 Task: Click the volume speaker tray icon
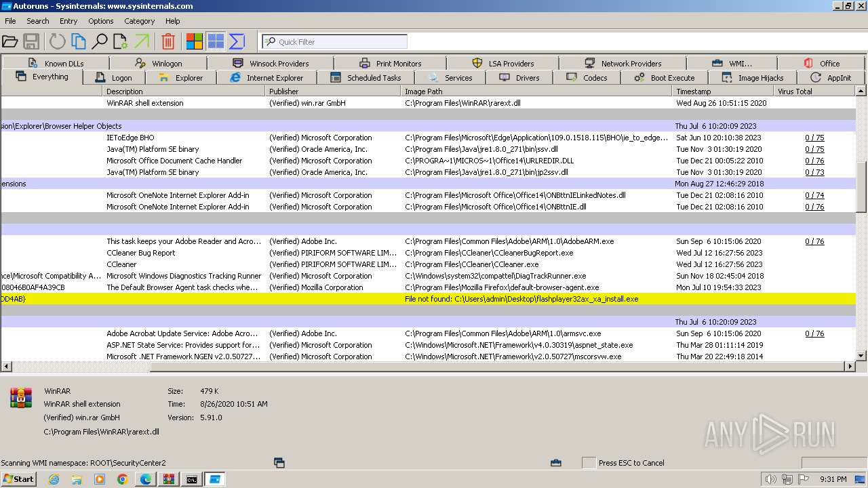pyautogui.click(x=770, y=479)
